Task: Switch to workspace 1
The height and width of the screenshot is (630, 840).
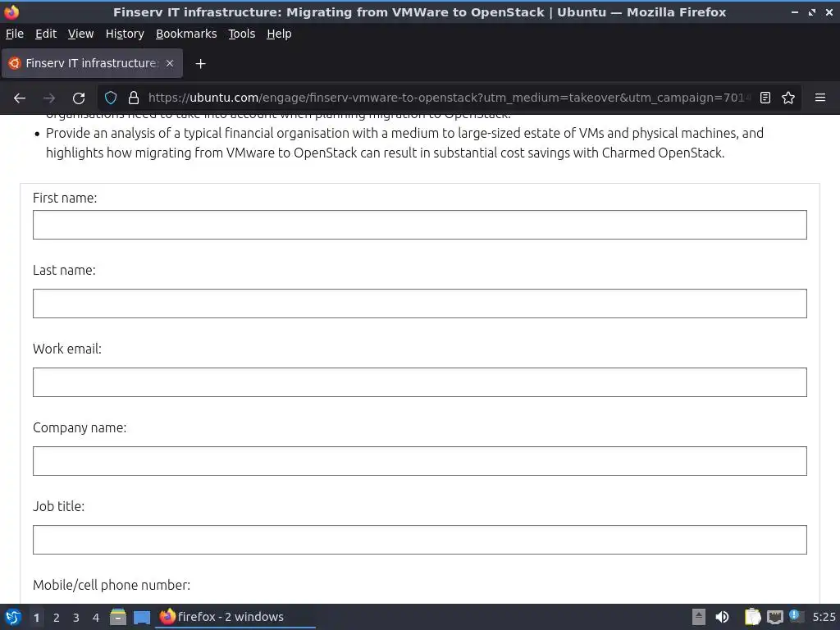Action: (x=36, y=618)
